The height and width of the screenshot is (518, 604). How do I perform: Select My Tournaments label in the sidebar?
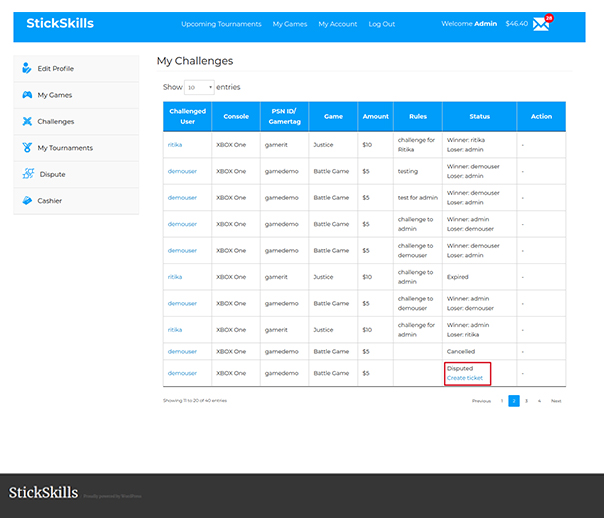click(65, 148)
